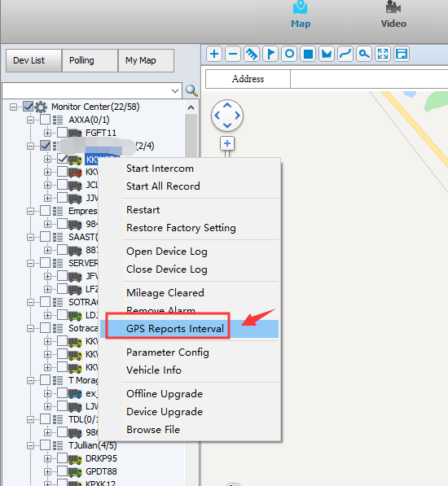Click the truck icon beside GPDT88
The height and width of the screenshot is (486, 448).
click(x=75, y=471)
